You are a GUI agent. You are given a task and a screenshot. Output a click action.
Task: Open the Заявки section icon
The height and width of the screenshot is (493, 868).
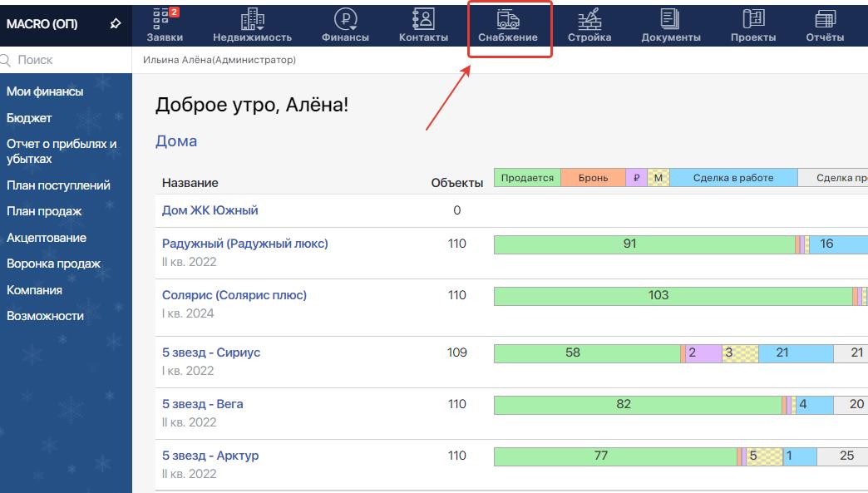(x=164, y=18)
